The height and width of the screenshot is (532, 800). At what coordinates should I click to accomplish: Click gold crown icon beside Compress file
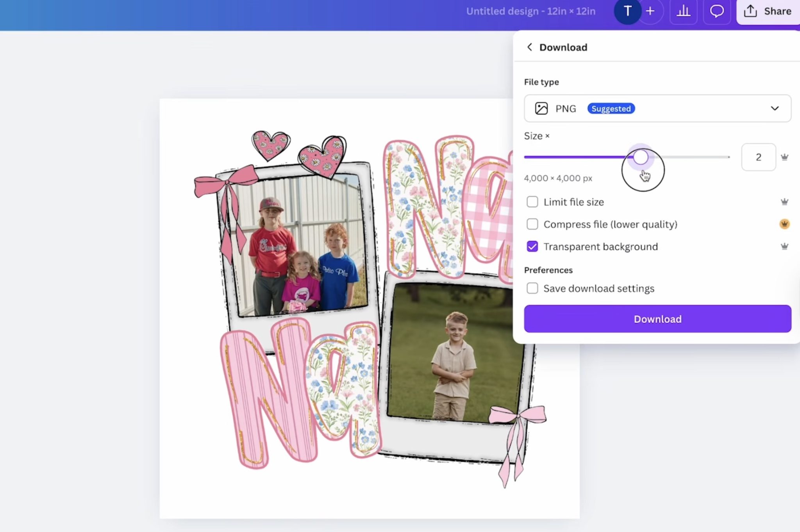[x=784, y=224]
